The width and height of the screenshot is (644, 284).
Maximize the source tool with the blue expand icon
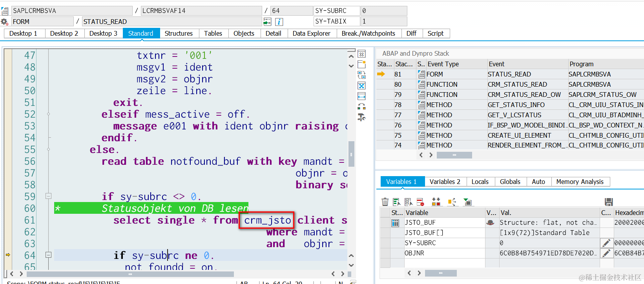click(361, 86)
